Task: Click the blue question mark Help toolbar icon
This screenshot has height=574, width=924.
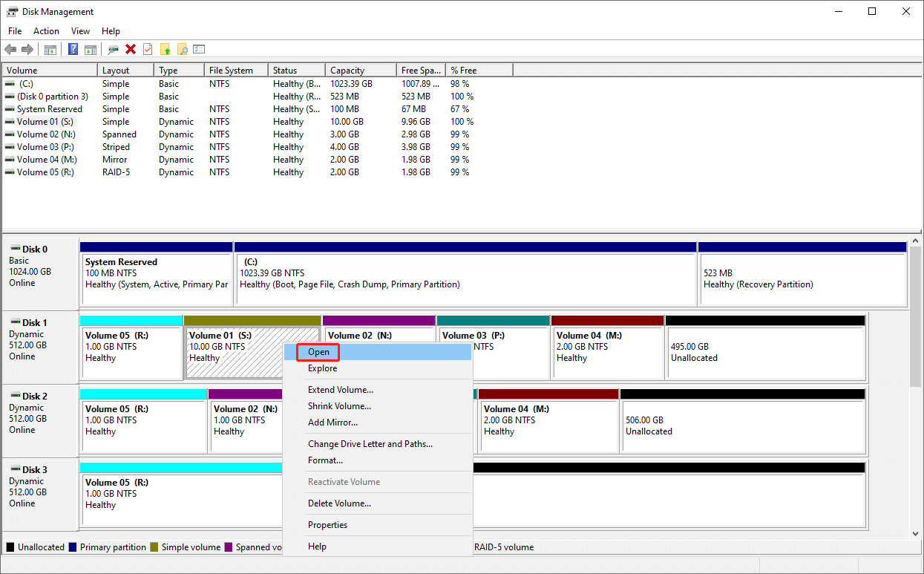Action: (73, 50)
